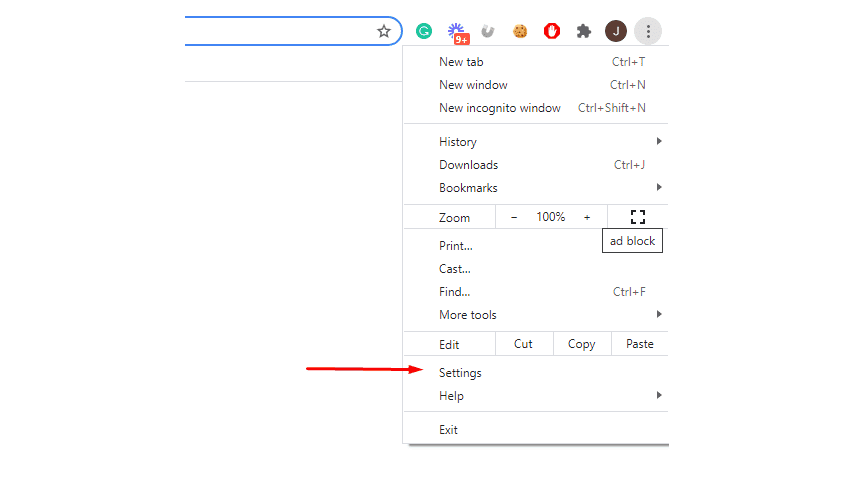
Task: Click the Paste button in Edit row
Action: pos(640,344)
